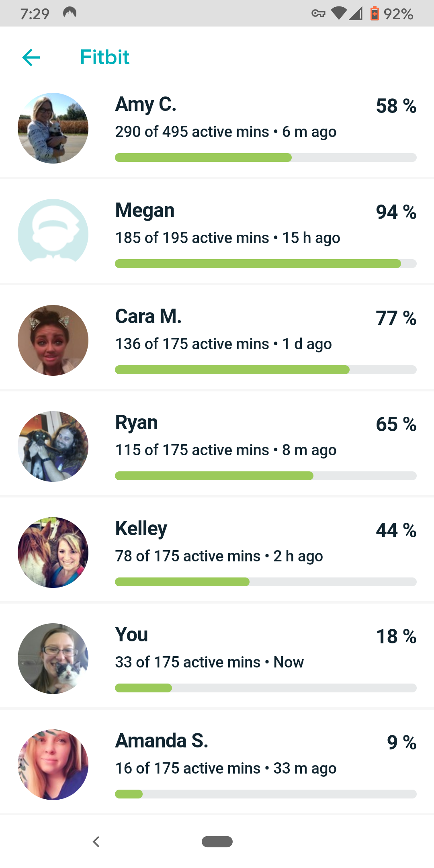Tap the VPN key status icon

tap(318, 14)
